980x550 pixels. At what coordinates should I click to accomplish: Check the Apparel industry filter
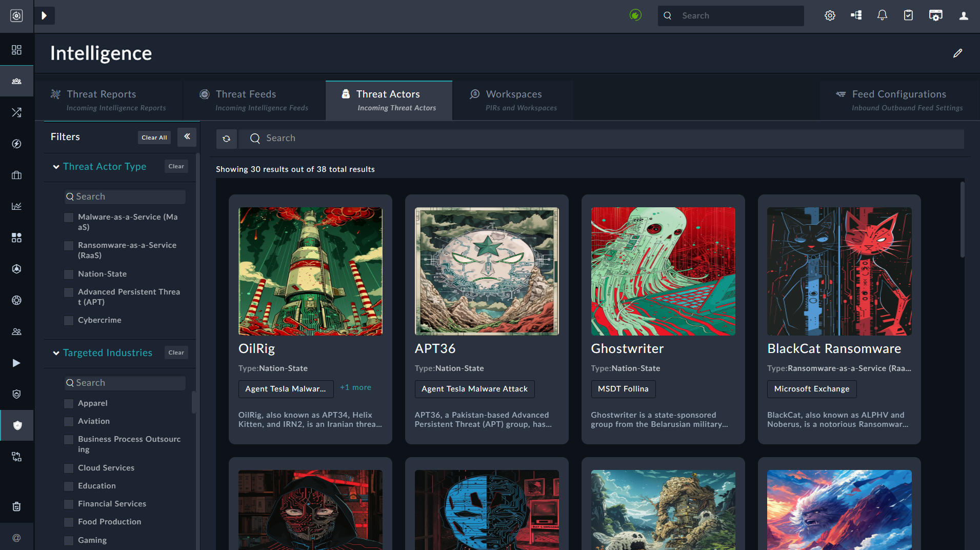tap(69, 404)
